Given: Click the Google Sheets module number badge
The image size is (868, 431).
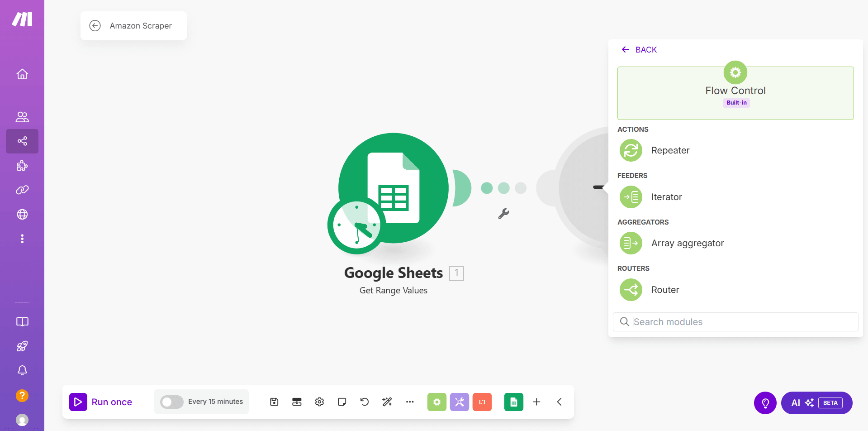Looking at the screenshot, I should (x=456, y=273).
